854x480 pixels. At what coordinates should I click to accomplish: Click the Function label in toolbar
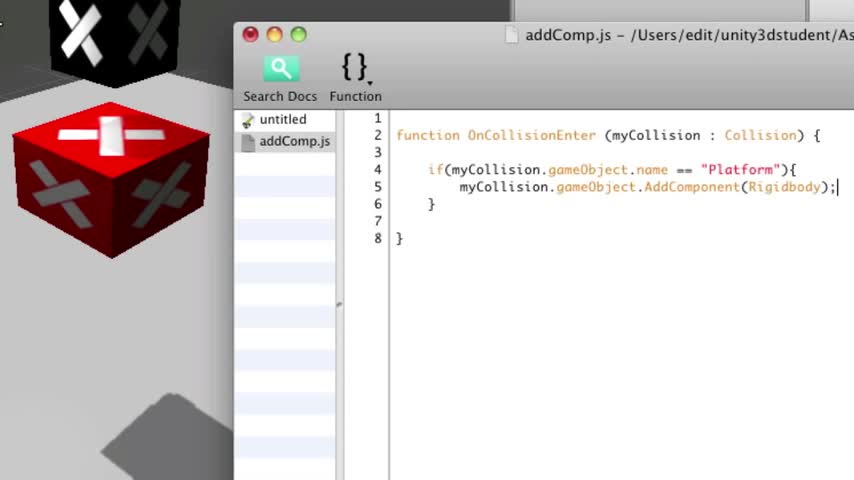pyautogui.click(x=356, y=96)
